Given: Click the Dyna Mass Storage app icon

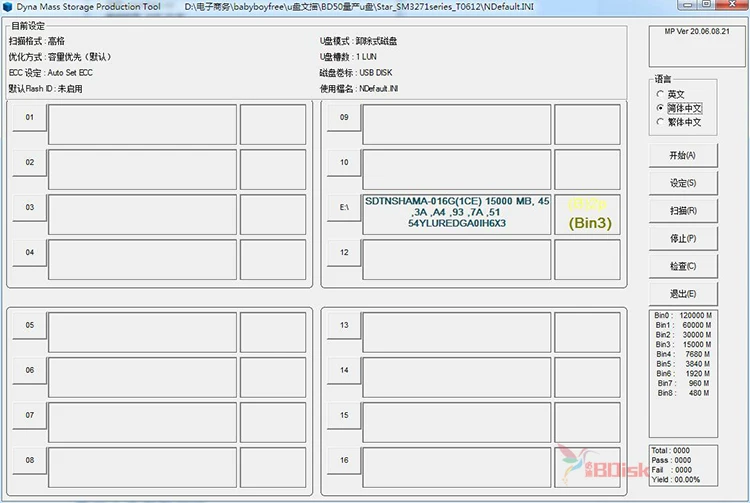Looking at the screenshot, I should pyautogui.click(x=7, y=7).
